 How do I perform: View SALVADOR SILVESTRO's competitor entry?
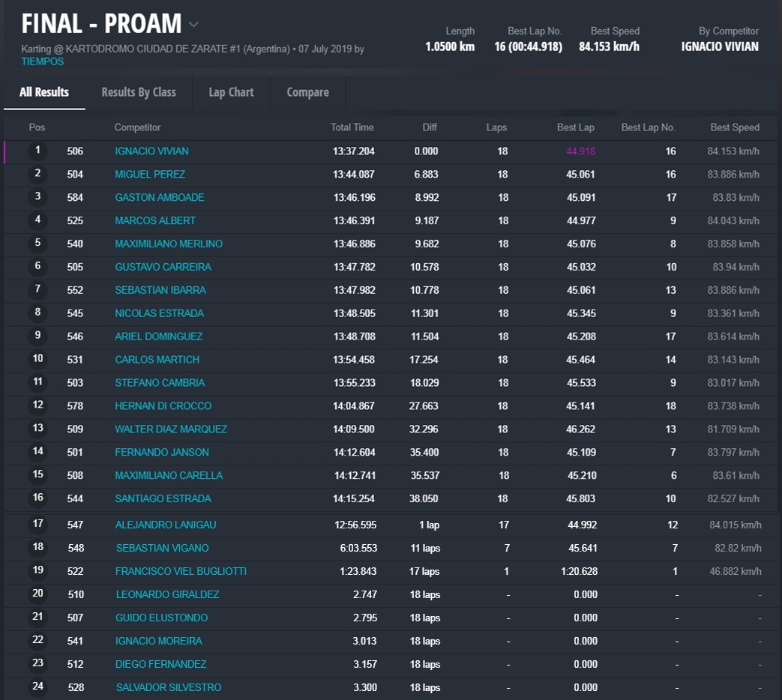point(169,687)
